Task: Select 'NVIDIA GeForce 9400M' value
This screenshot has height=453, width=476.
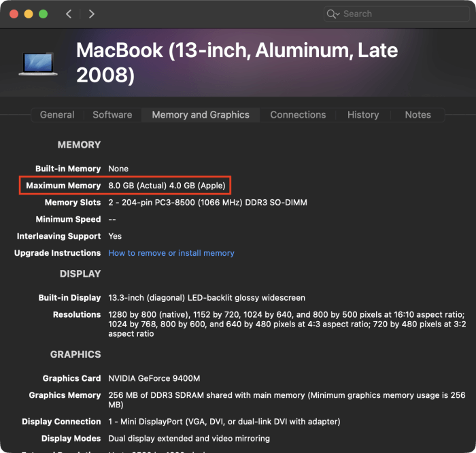Action: [x=154, y=378]
